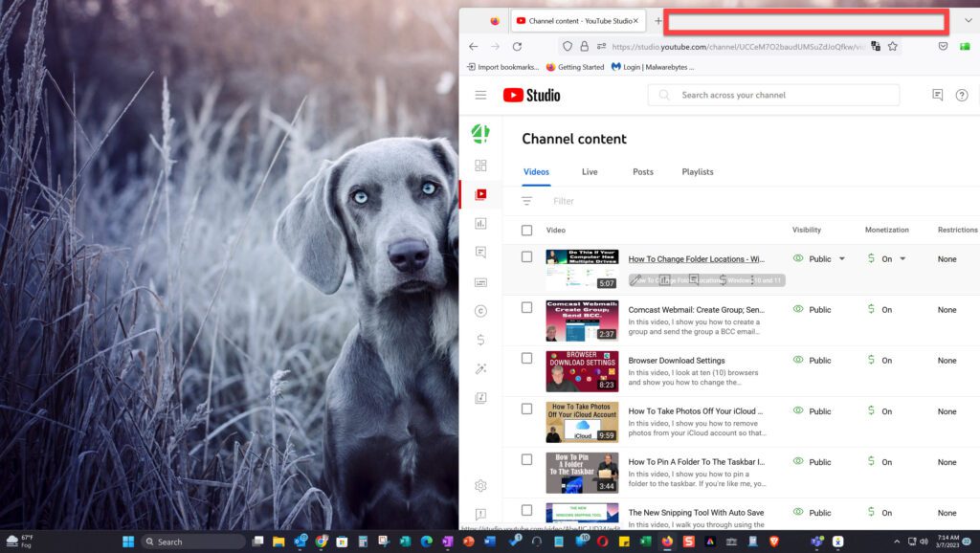Switch to the Playlists tab
The image size is (980, 553).
pyautogui.click(x=698, y=172)
